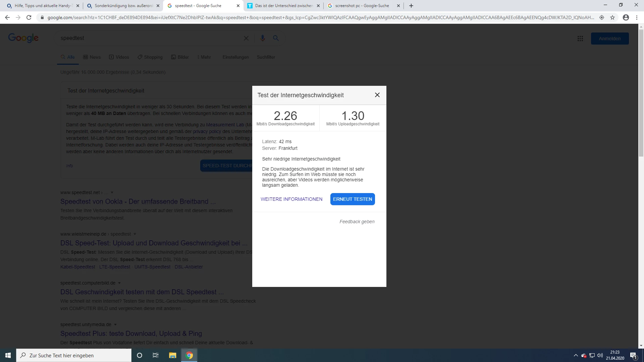Open a new browser tab

[411, 6]
